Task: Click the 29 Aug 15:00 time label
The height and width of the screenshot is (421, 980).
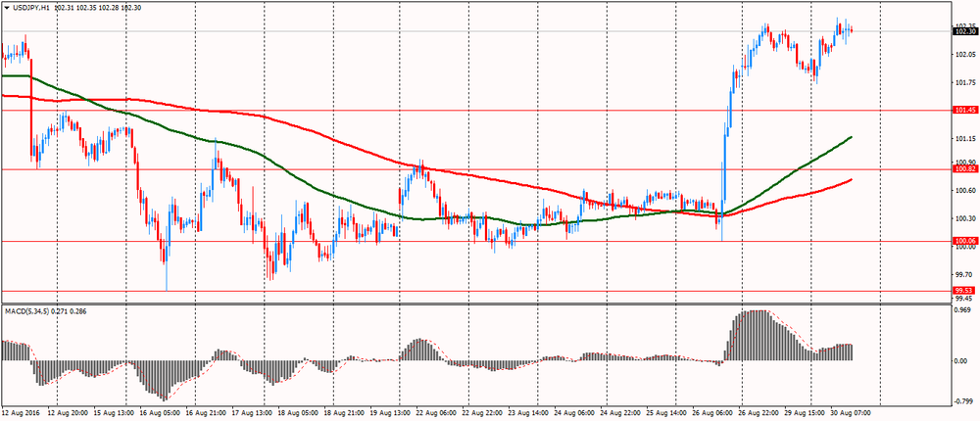Action: 804,413
